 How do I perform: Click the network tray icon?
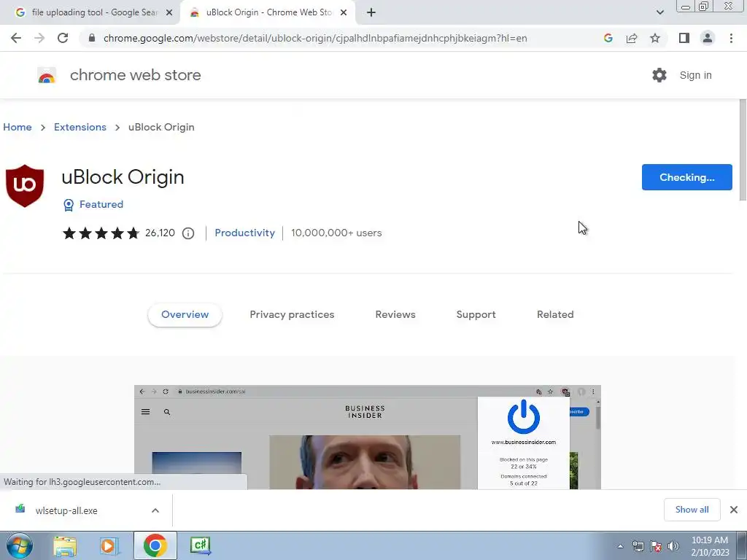point(638,546)
